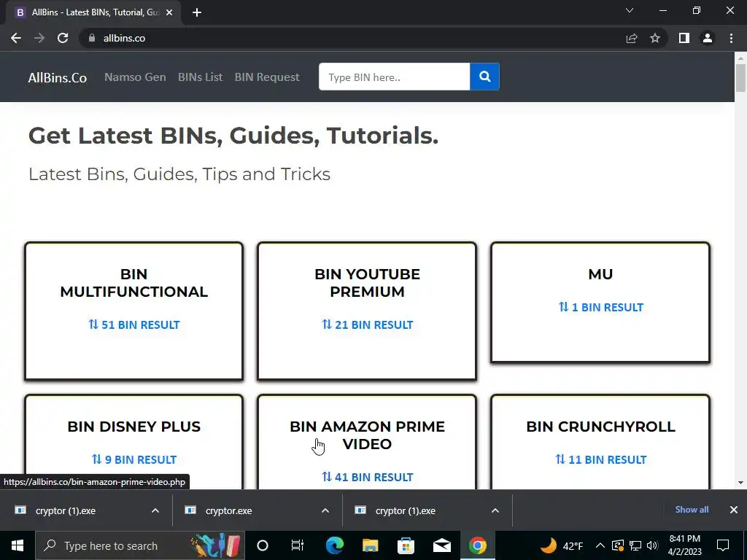The width and height of the screenshot is (747, 560).
Task: Launch Microsoft Edge from taskbar
Action: pos(334,545)
